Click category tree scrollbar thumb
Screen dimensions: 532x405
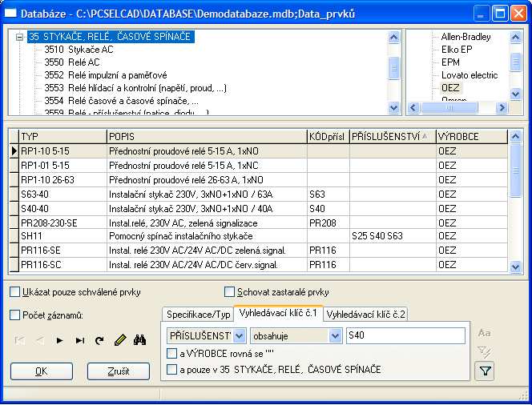[393, 68]
